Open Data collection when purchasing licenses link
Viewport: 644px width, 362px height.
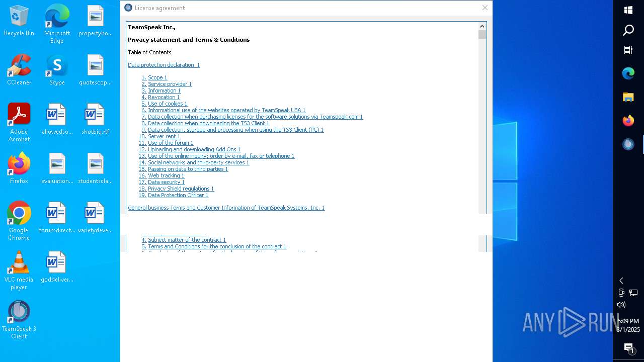pos(256,117)
